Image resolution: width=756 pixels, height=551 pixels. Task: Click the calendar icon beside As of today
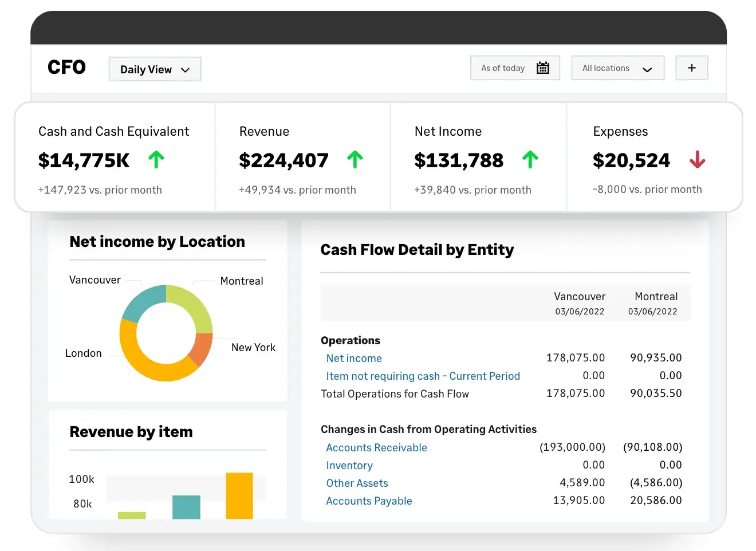(542, 68)
